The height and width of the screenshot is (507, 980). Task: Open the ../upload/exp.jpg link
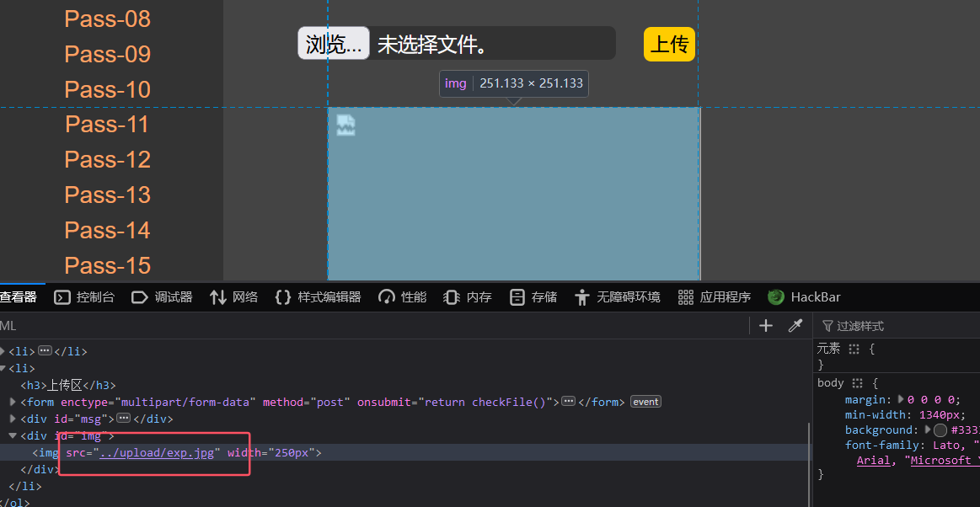pyautogui.click(x=156, y=452)
